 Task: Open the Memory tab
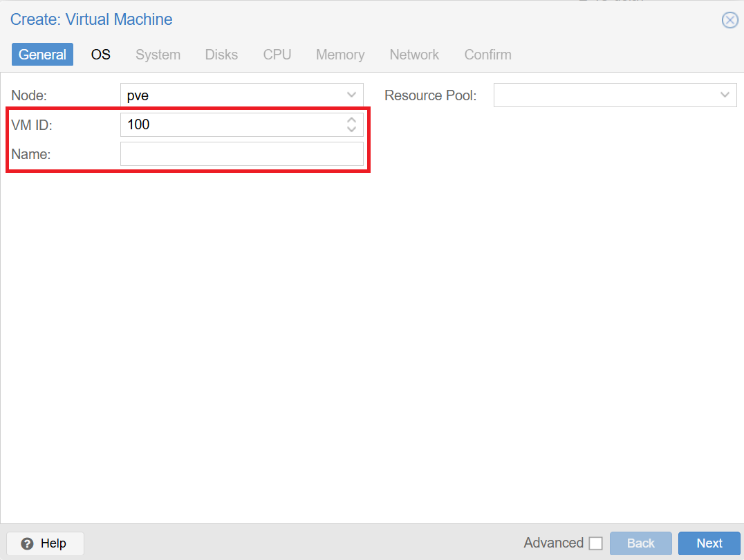340,55
